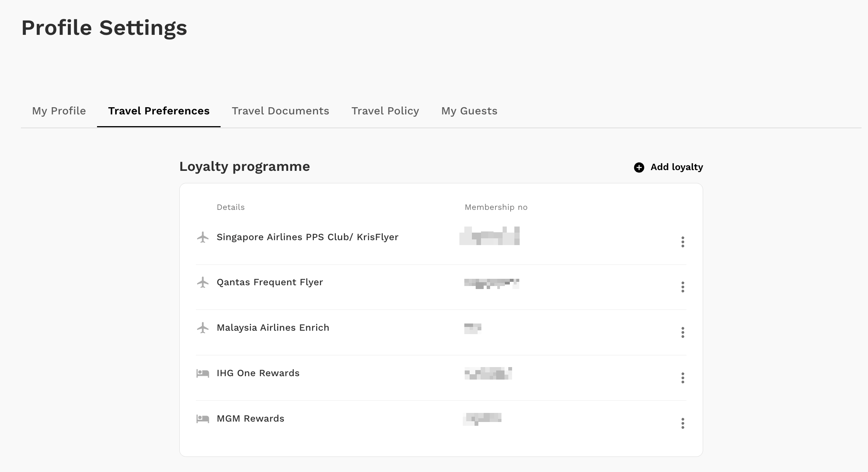Image resolution: width=868 pixels, height=472 pixels.
Task: Open options menu for IHG One Rewards
Action: click(683, 378)
